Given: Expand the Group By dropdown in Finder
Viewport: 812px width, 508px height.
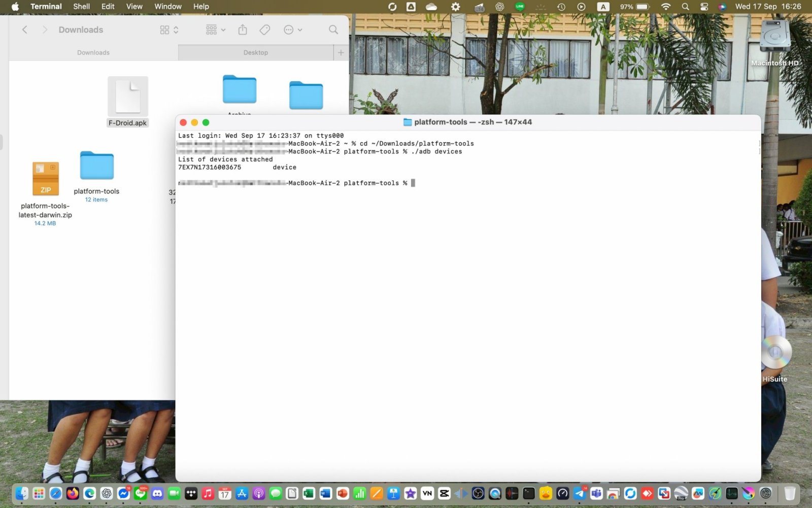Looking at the screenshot, I should 216,30.
